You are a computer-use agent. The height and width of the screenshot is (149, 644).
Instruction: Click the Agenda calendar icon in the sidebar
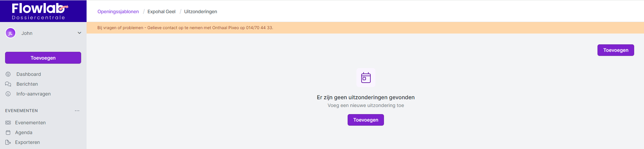[8, 132]
